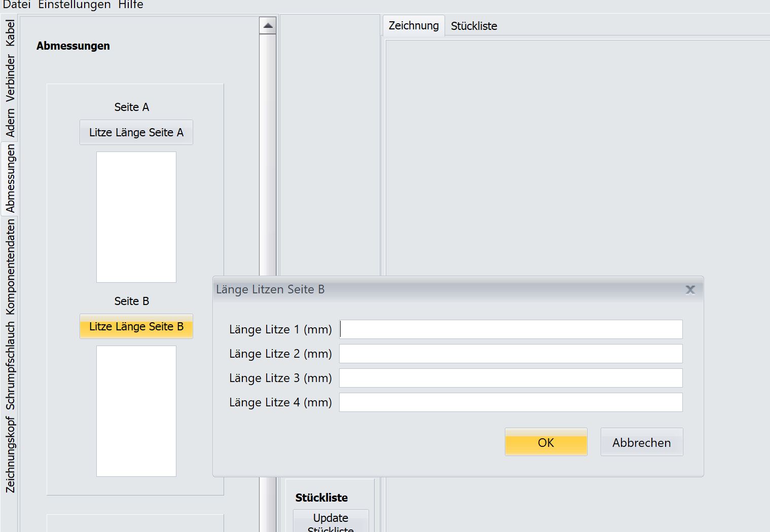The image size is (770, 532).
Task: Switch to the Kabel vertical tab
Action: [x=10, y=33]
